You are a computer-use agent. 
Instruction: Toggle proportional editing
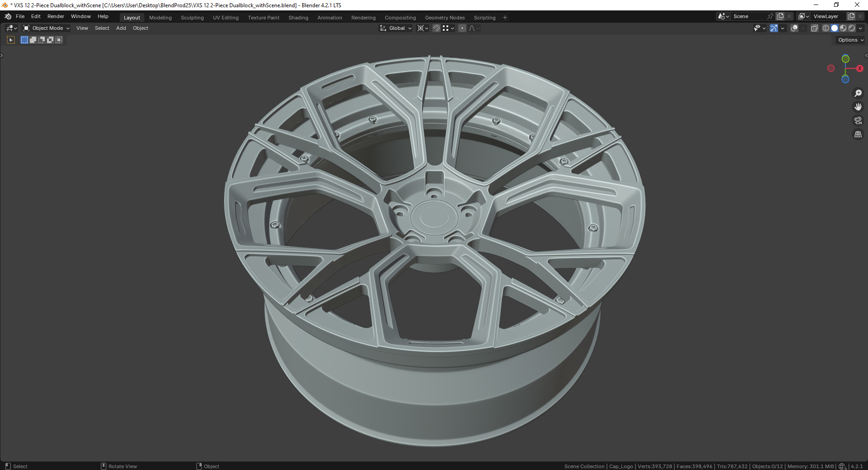coord(462,28)
